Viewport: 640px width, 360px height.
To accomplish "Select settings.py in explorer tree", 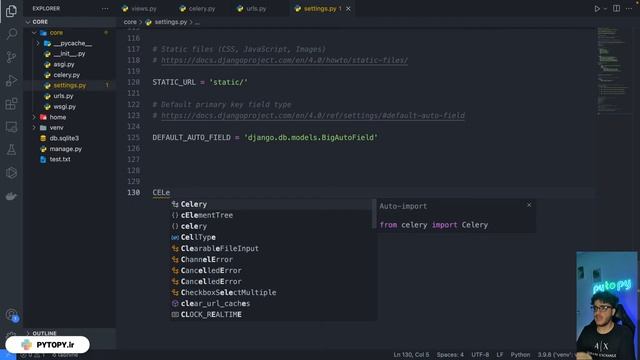I will [69, 85].
